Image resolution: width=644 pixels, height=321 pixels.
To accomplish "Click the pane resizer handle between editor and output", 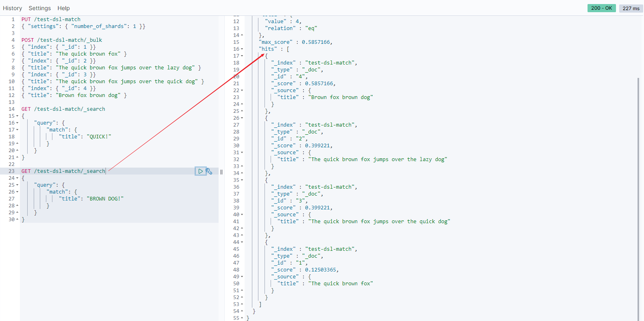I will (x=221, y=172).
